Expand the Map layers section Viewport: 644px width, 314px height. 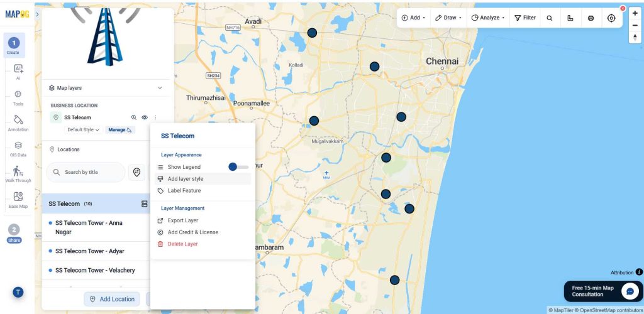(106, 88)
